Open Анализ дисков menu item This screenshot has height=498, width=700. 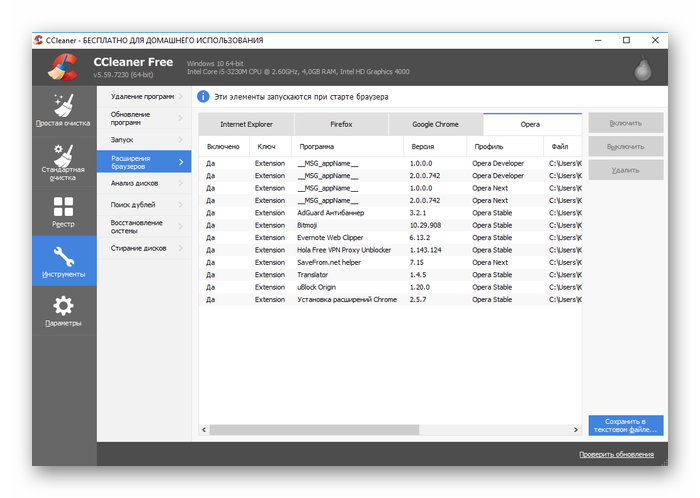coord(144,183)
